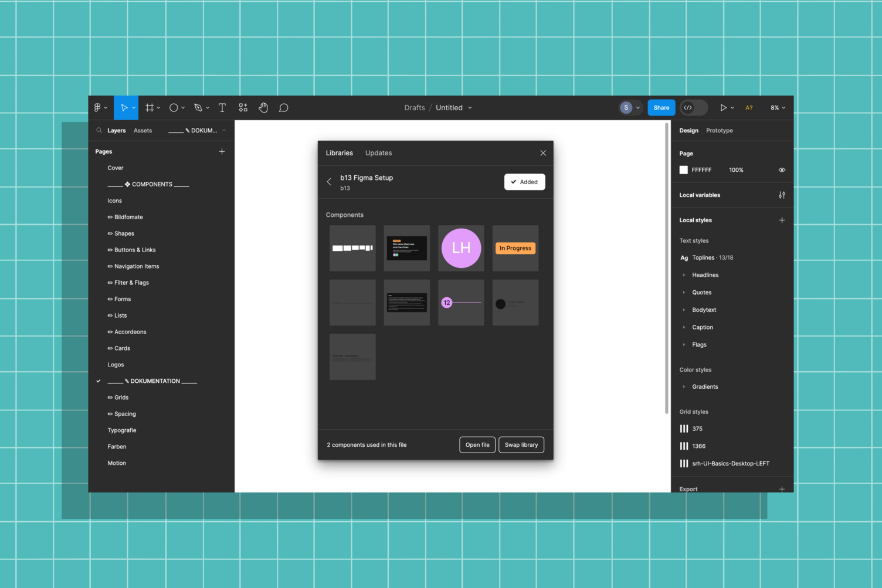Hide the page fill with the eye toggle
This screenshot has width=882, height=588.
782,169
